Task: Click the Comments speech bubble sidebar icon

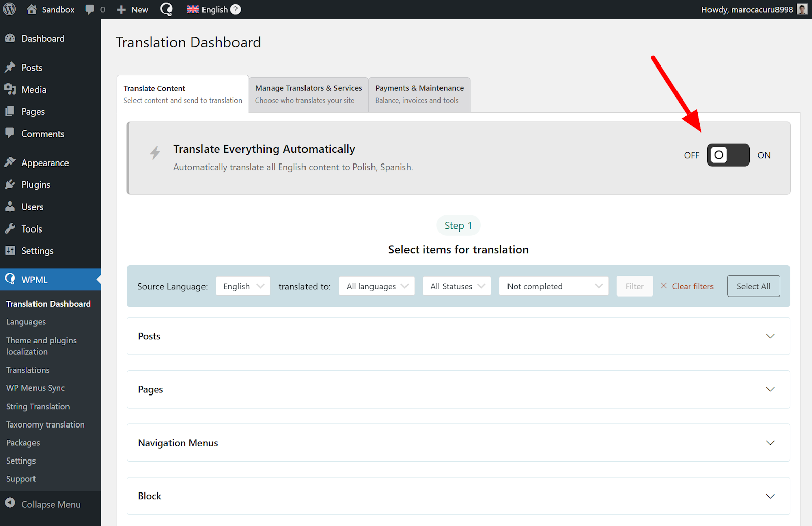Action: coord(10,133)
